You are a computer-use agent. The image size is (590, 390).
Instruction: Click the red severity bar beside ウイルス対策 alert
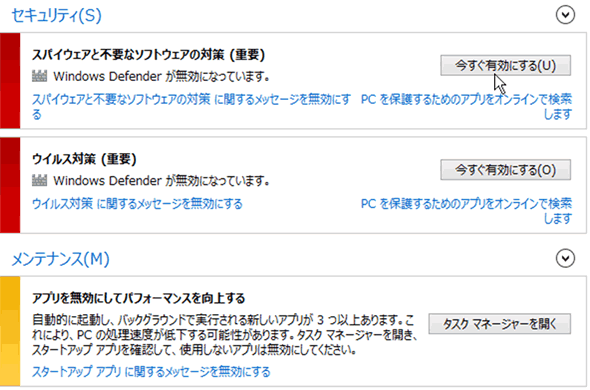[10, 185]
